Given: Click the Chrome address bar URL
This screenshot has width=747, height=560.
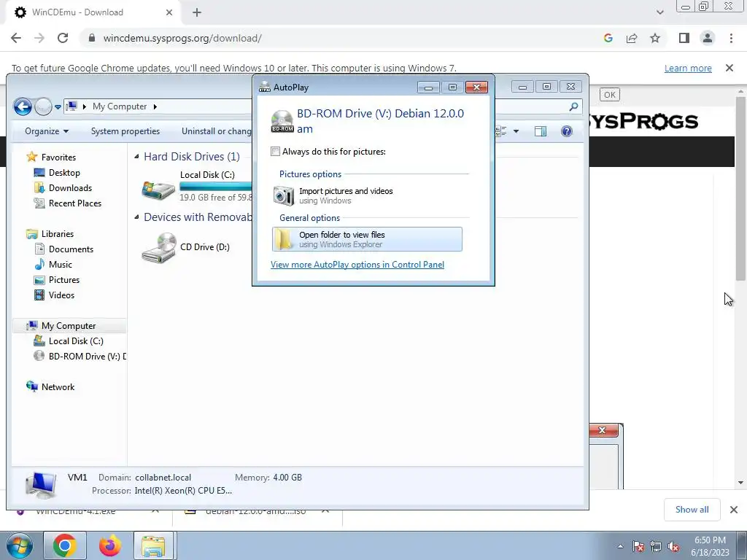Looking at the screenshot, I should click(x=182, y=38).
